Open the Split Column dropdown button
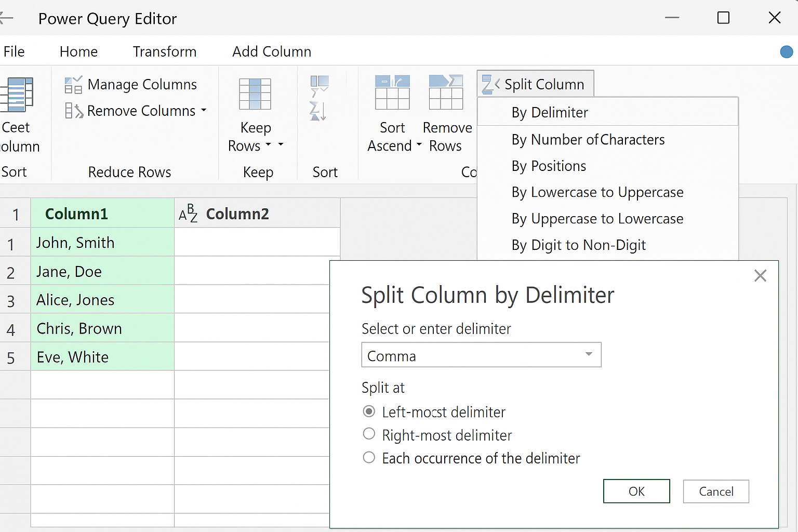This screenshot has width=798, height=532. point(535,84)
